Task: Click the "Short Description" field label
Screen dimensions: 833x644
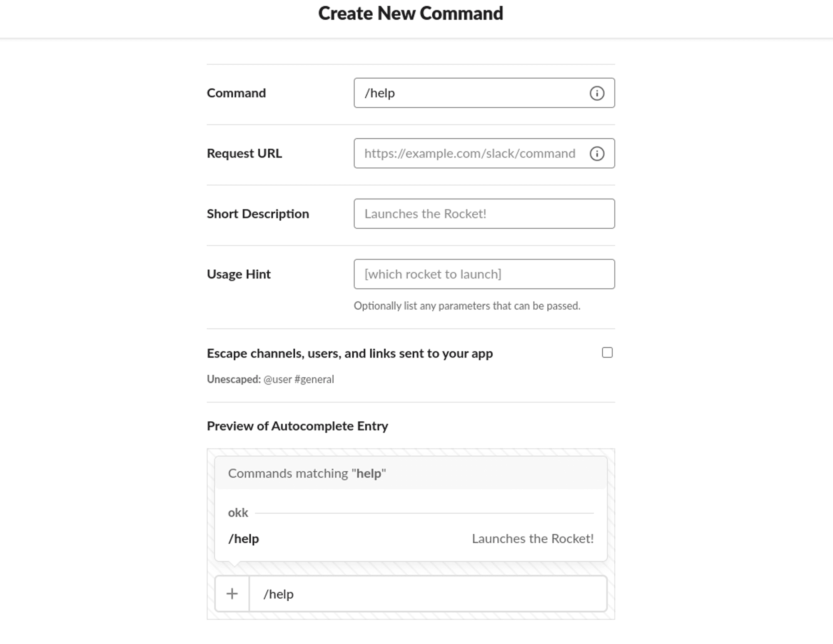Action: pyautogui.click(x=258, y=214)
